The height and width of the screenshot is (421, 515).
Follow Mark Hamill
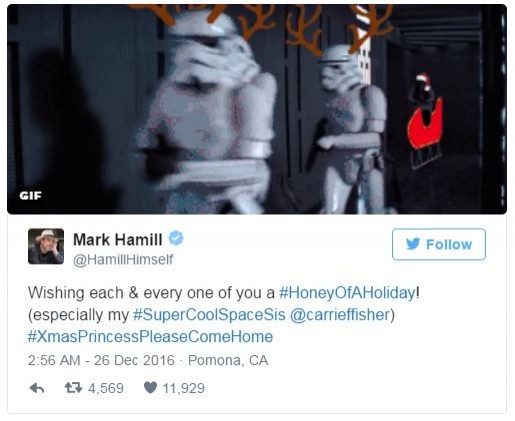coord(439,244)
